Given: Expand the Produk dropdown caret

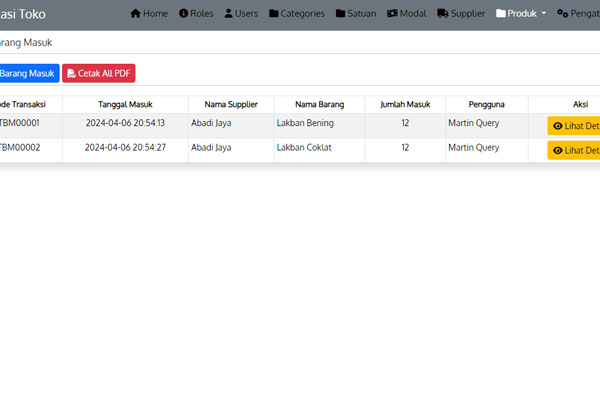Looking at the screenshot, I should 543,13.
